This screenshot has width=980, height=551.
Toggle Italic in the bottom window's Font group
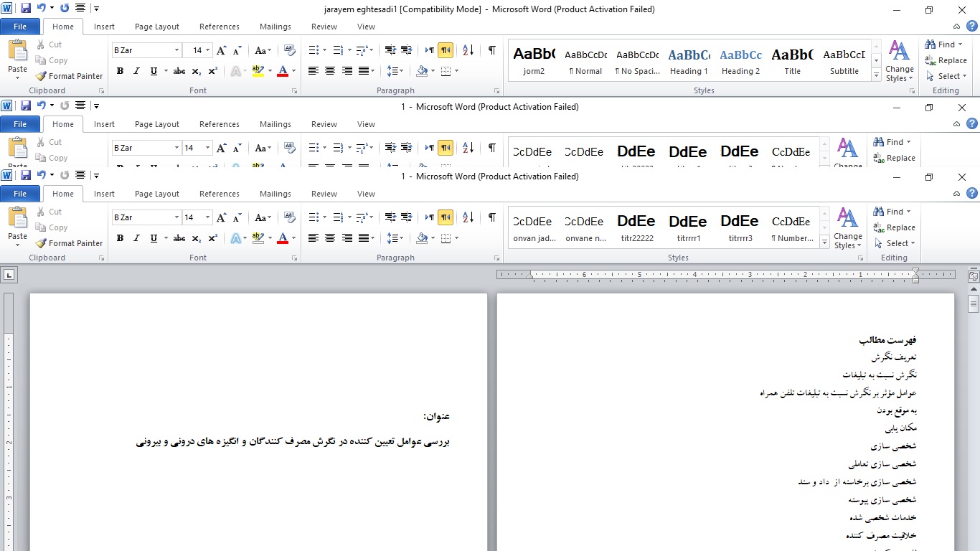136,238
